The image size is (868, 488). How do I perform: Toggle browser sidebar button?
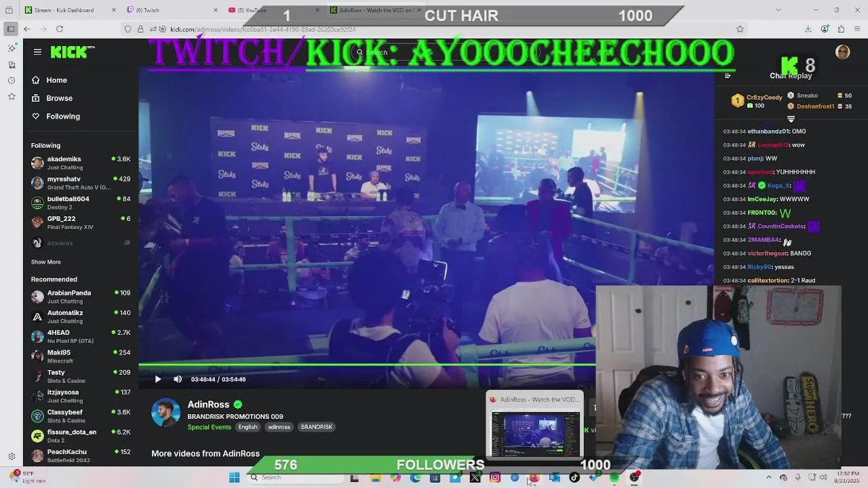[x=10, y=29]
